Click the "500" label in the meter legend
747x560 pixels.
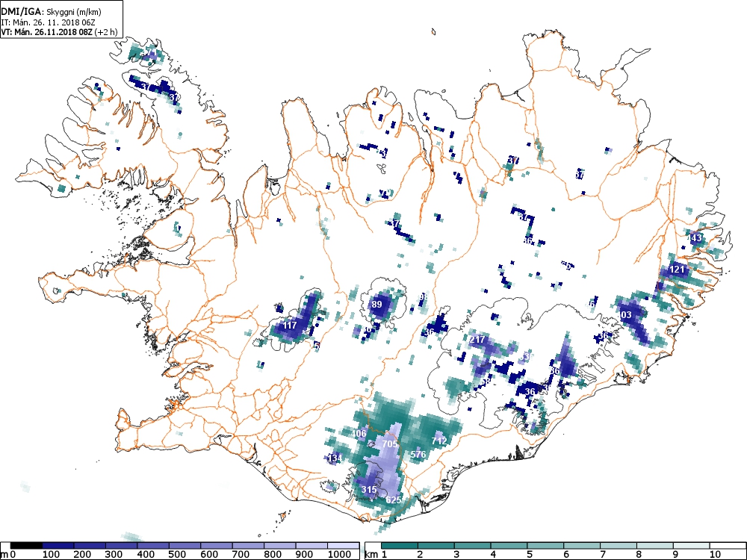click(x=177, y=555)
